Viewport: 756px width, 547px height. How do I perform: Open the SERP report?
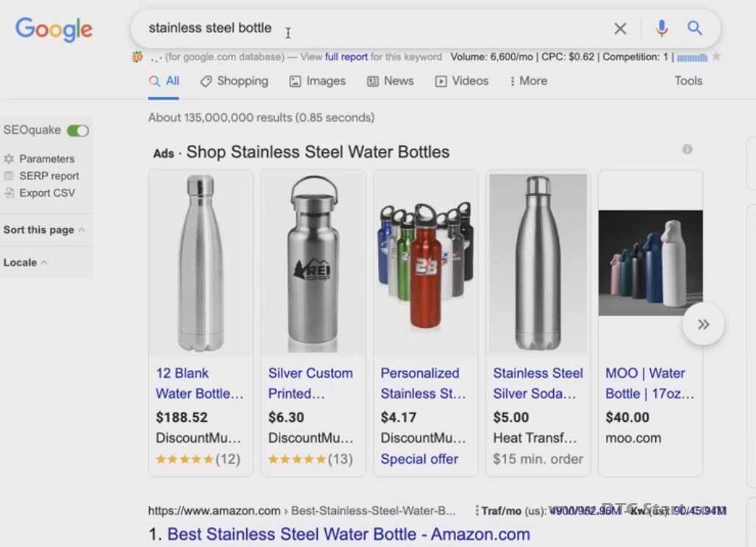[x=41, y=176]
